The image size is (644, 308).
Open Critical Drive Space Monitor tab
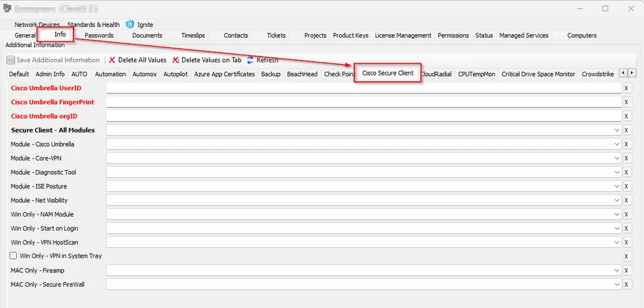[538, 74]
